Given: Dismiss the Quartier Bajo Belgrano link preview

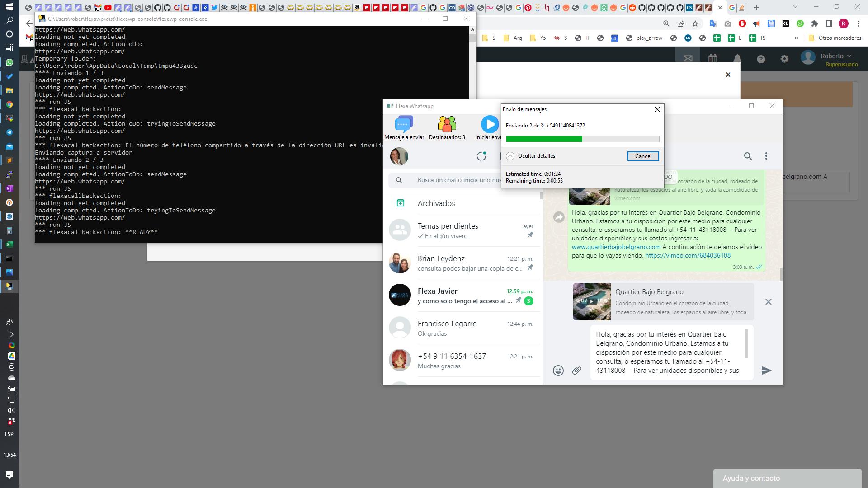Looking at the screenshot, I should point(768,302).
